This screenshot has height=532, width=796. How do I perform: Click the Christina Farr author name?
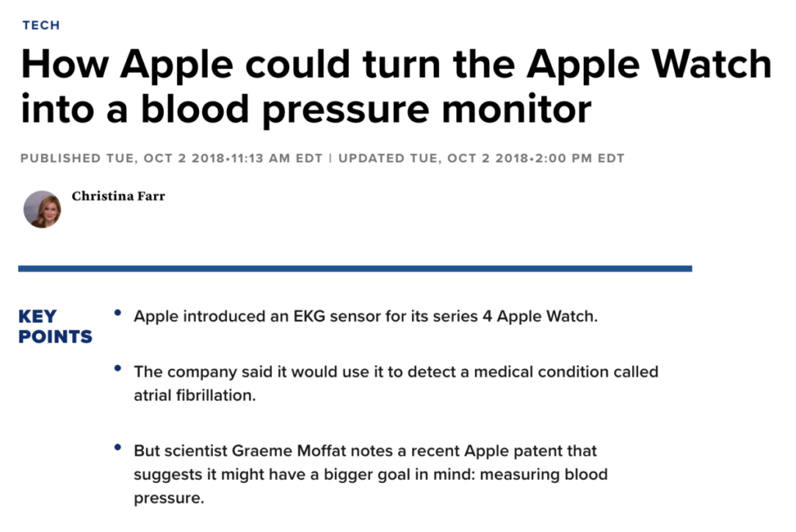point(118,196)
